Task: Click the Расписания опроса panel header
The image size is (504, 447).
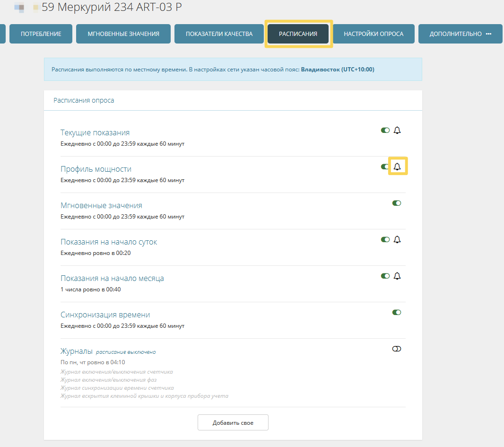Action: click(233, 100)
